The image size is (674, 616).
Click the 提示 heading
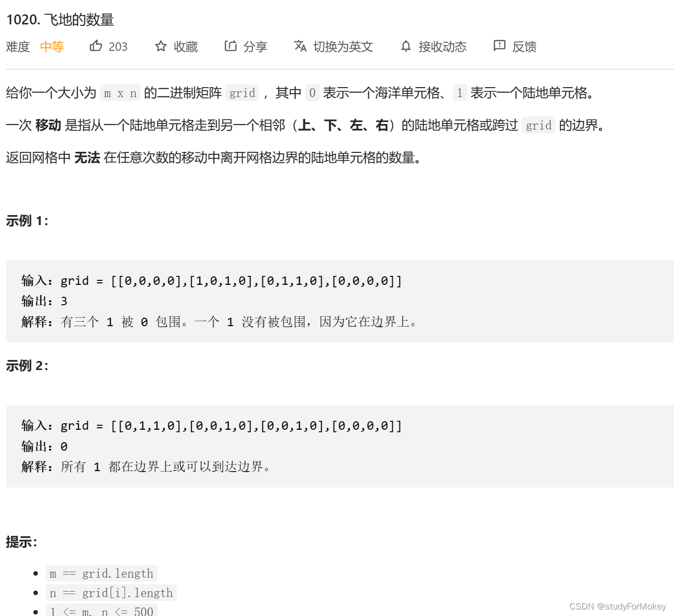point(22,542)
